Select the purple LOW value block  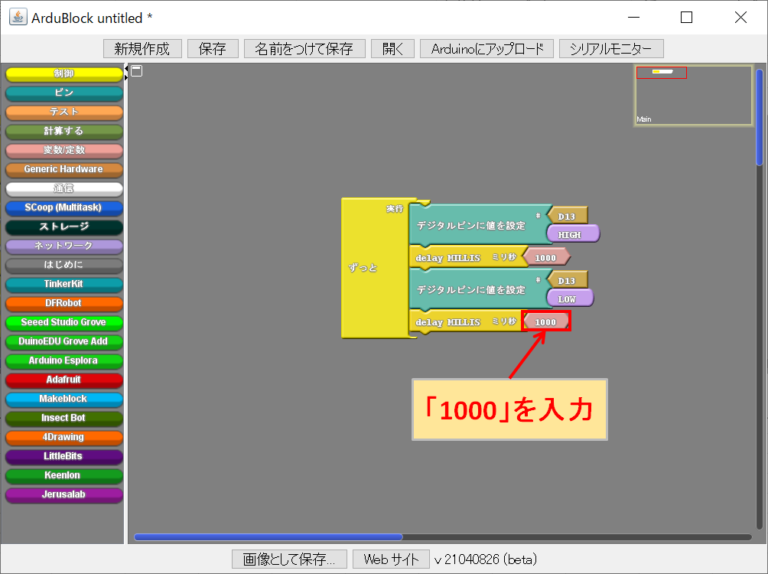(x=569, y=298)
